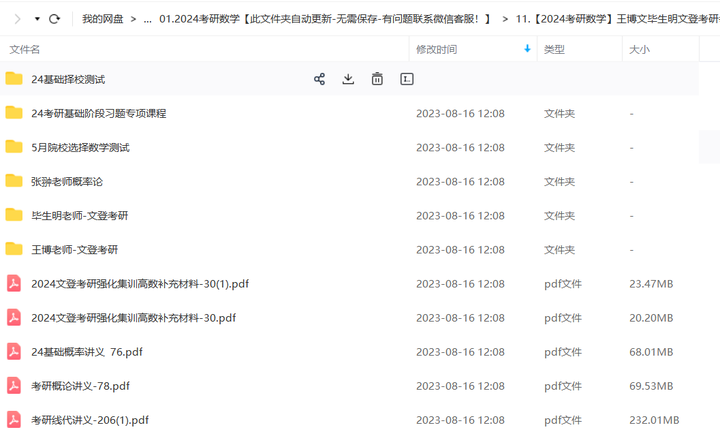Share the 24基础择校测试 folder
Image resolution: width=720 pixels, height=434 pixels.
[x=319, y=79]
